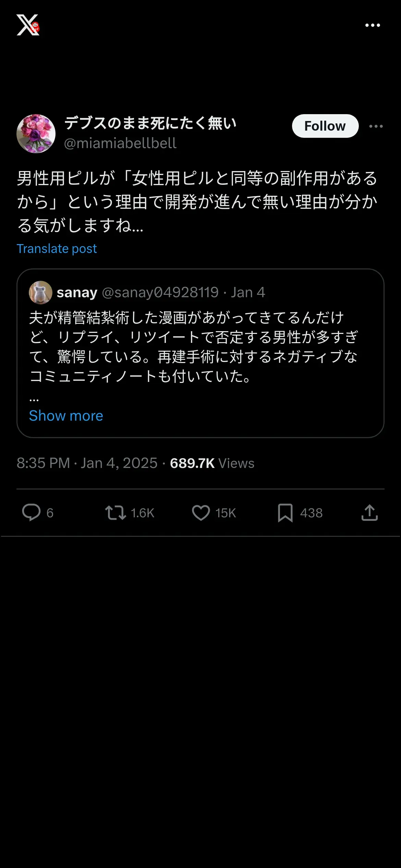The width and height of the screenshot is (401, 868).
Task: Expand quoted post with Show more
Action: tap(66, 415)
